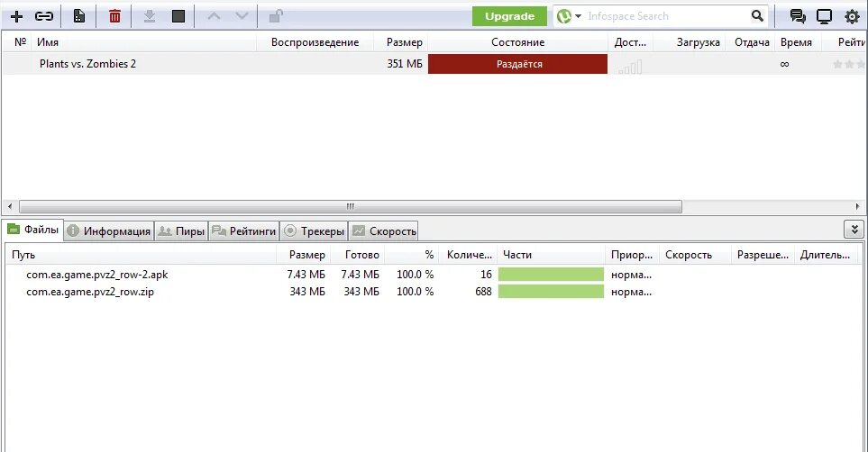Image resolution: width=868 pixels, height=452 pixels.
Task: Sort by Отдача column header
Action: (x=752, y=42)
